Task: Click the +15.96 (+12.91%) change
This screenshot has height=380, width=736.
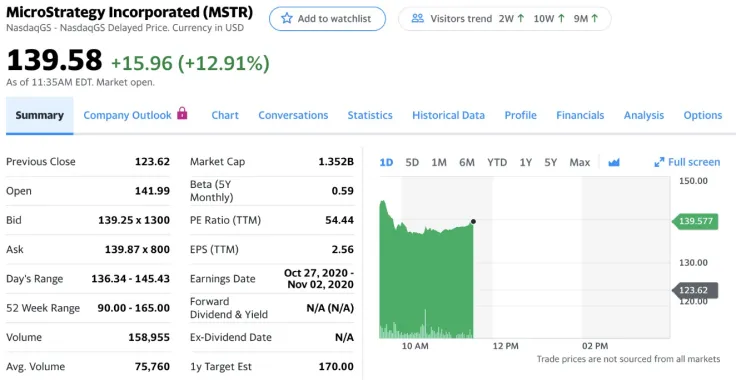Action: coord(190,63)
